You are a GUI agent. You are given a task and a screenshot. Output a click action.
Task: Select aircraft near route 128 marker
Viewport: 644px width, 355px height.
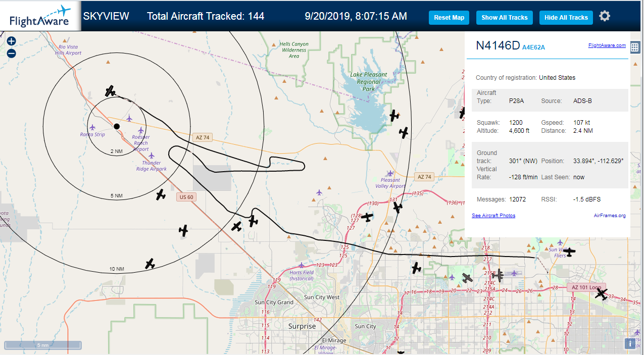368,217
